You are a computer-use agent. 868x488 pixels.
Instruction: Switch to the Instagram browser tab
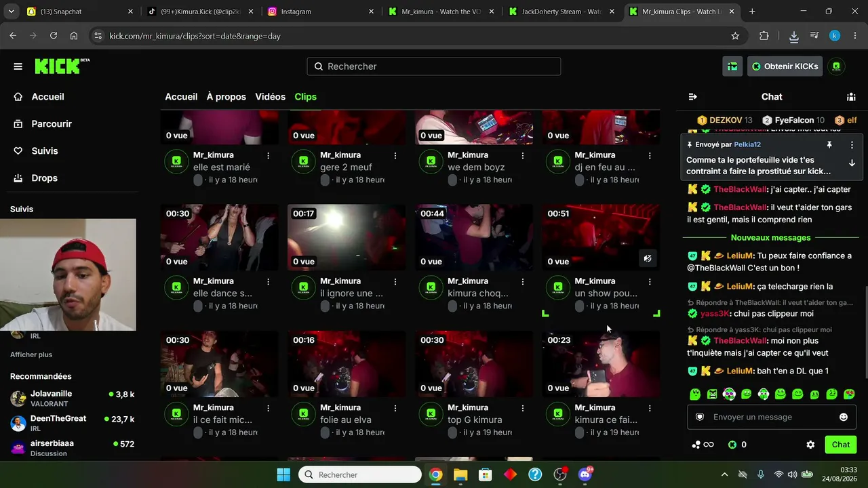tap(320, 12)
